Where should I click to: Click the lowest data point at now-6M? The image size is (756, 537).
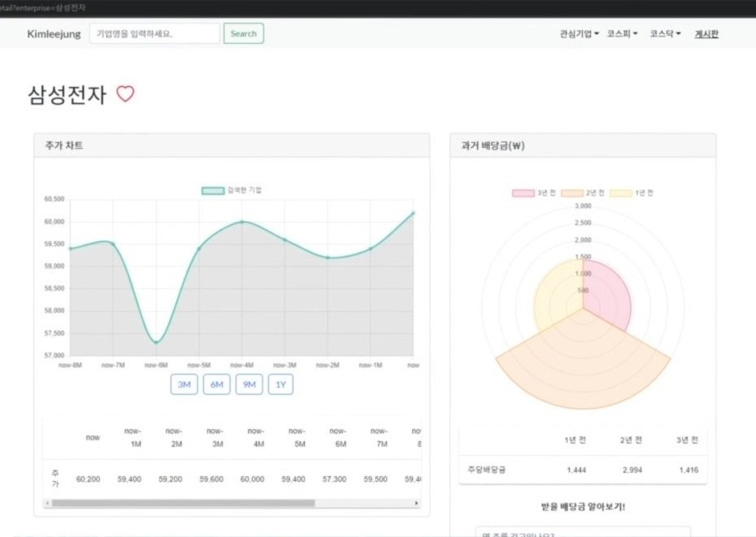[x=156, y=342]
